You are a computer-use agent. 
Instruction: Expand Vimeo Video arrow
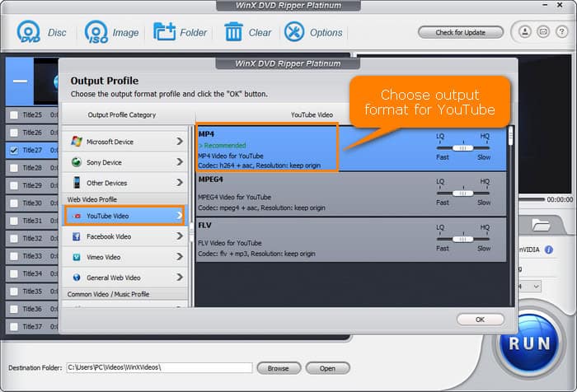tap(179, 257)
